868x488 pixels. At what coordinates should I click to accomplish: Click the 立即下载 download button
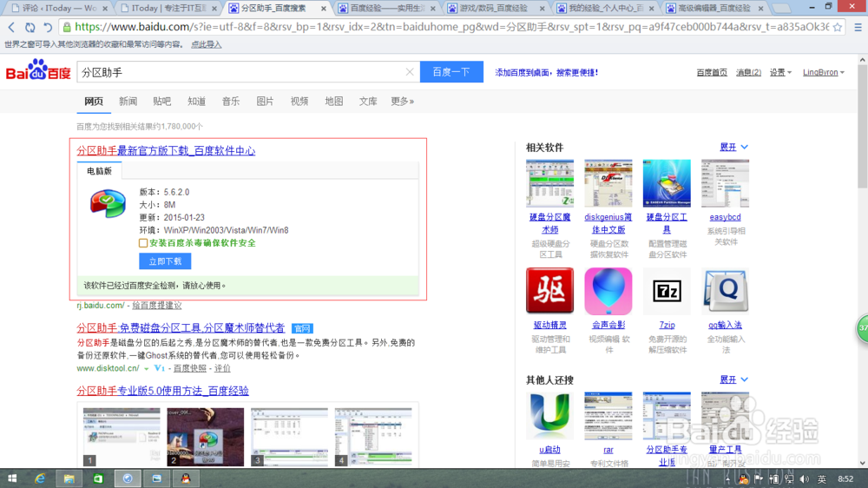(165, 260)
